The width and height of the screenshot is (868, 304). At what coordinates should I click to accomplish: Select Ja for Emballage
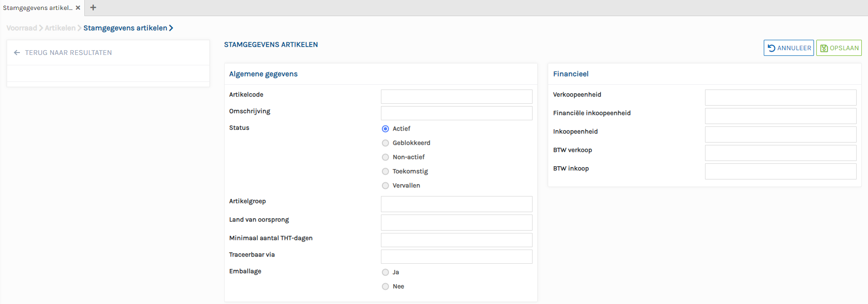(x=385, y=272)
